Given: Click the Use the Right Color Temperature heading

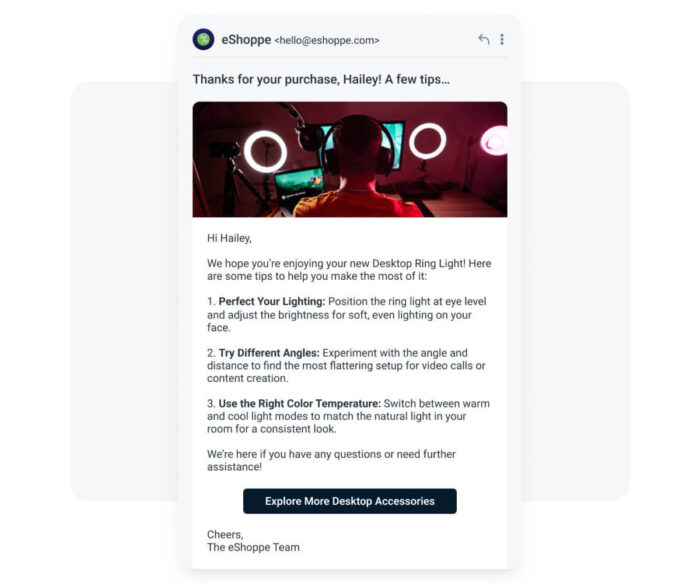Looking at the screenshot, I should tap(300, 404).
